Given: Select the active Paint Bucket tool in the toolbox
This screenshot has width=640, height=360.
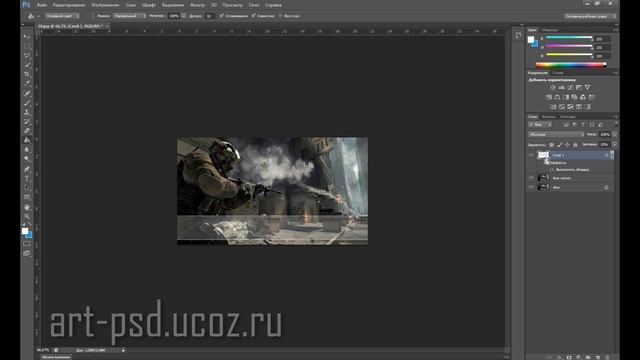Looking at the screenshot, I should [x=27, y=140].
